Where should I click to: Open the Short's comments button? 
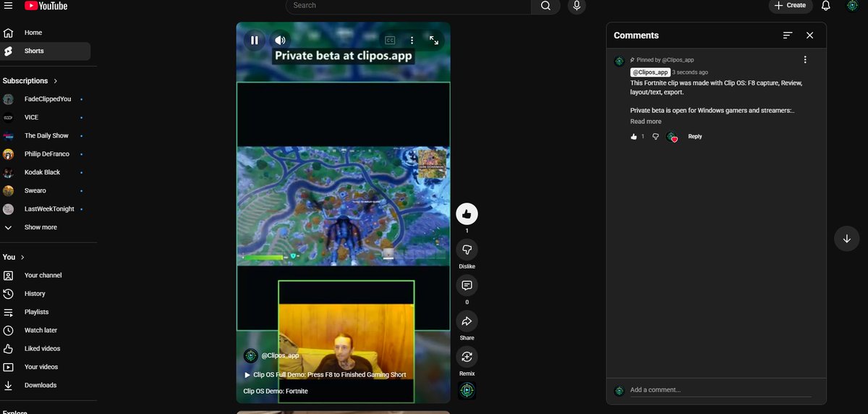pyautogui.click(x=467, y=285)
